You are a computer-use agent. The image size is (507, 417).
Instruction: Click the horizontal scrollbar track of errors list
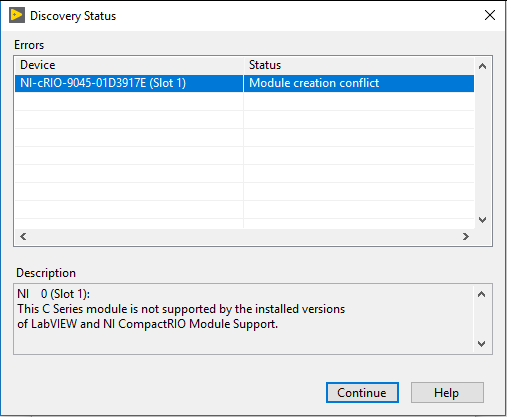(244, 237)
